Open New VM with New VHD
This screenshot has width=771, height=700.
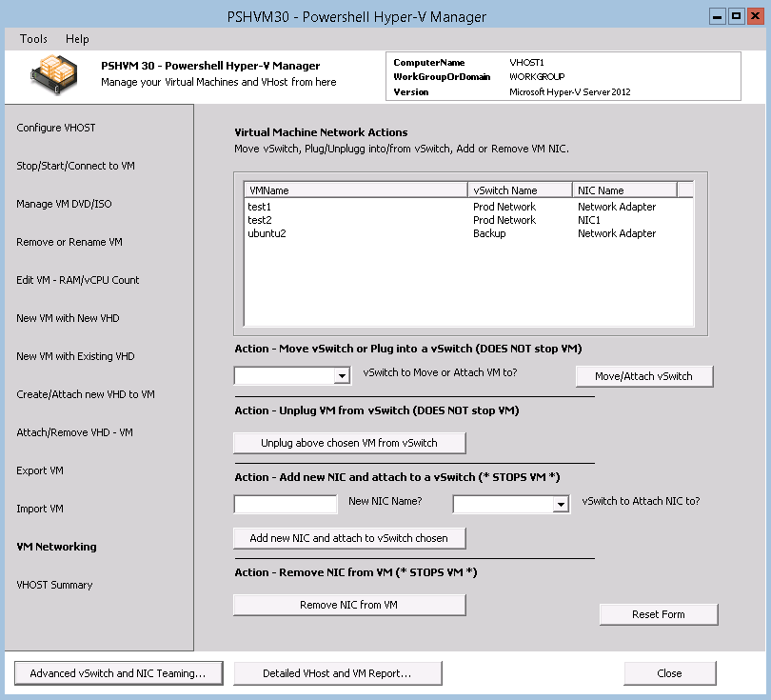click(68, 318)
